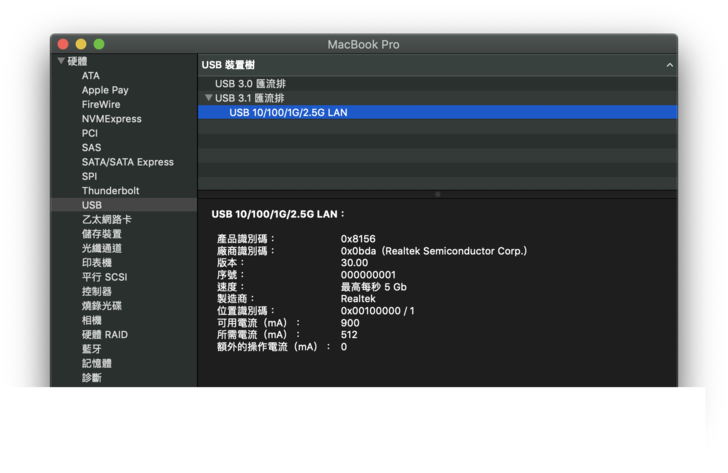The image size is (728, 473).
Task: Select FireWire in the sidebar
Action: [x=101, y=104]
